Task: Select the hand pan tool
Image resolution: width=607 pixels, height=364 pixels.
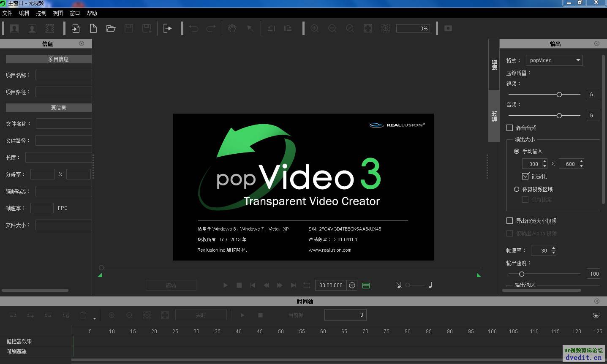Action: [x=232, y=28]
